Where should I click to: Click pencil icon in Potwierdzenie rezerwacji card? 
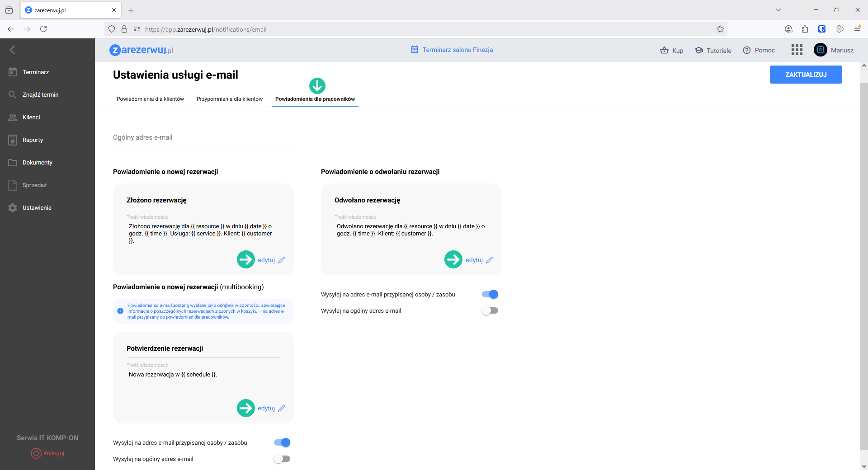coord(282,408)
